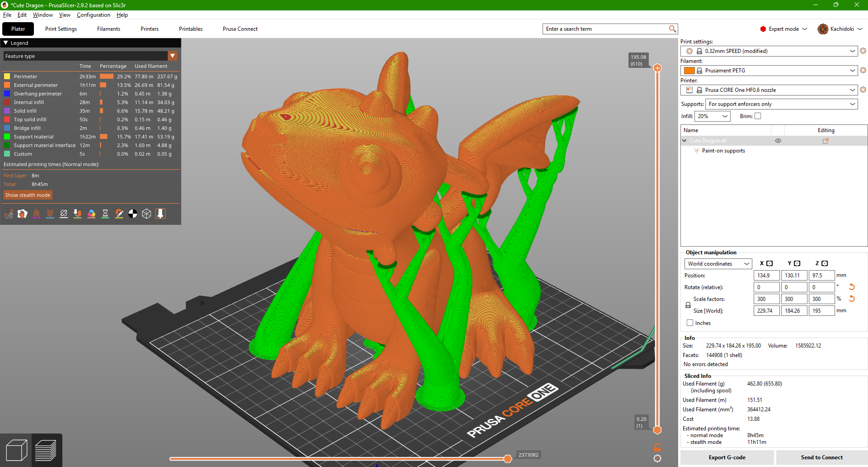Open filament settings gear next to Prusament PETG
Screen dimensions: 868x467
coord(863,71)
